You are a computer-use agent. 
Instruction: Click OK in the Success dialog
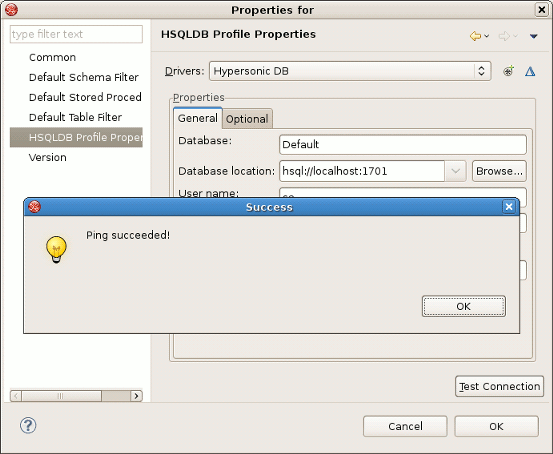(464, 306)
